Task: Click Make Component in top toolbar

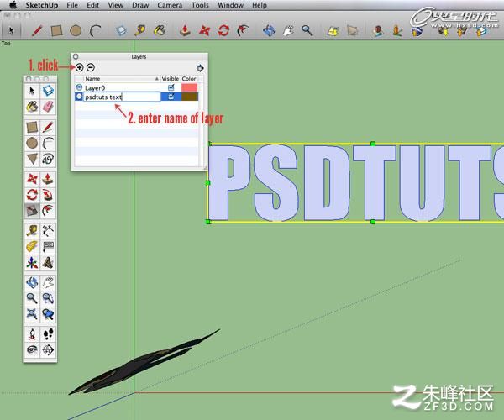Action: pyautogui.click(x=121, y=31)
